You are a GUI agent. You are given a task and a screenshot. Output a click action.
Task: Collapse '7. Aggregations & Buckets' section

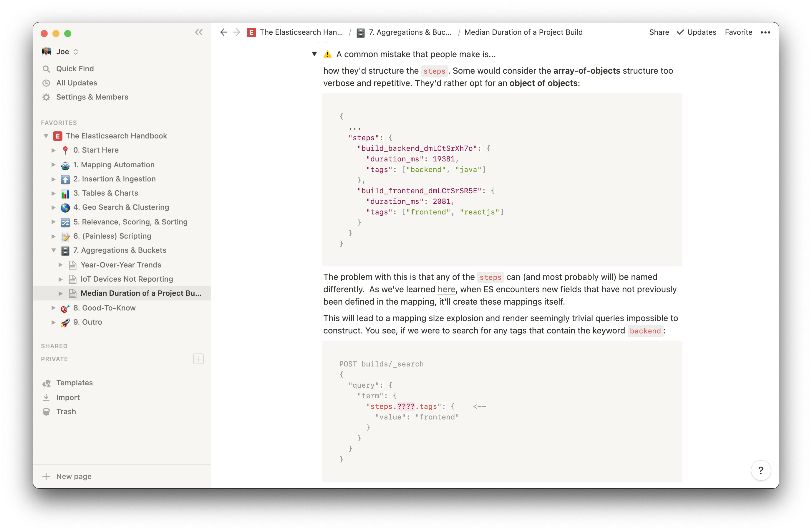pos(54,250)
